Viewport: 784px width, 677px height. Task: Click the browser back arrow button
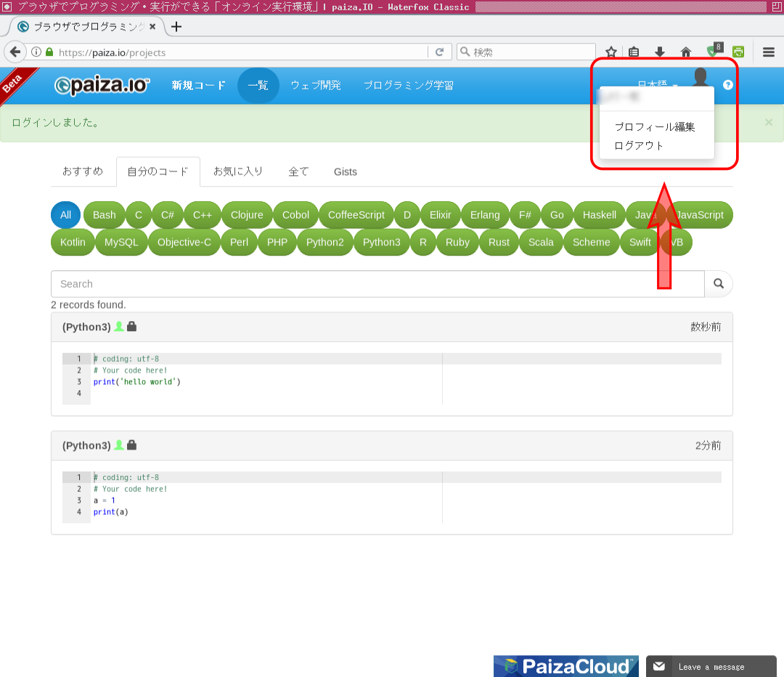pyautogui.click(x=15, y=52)
